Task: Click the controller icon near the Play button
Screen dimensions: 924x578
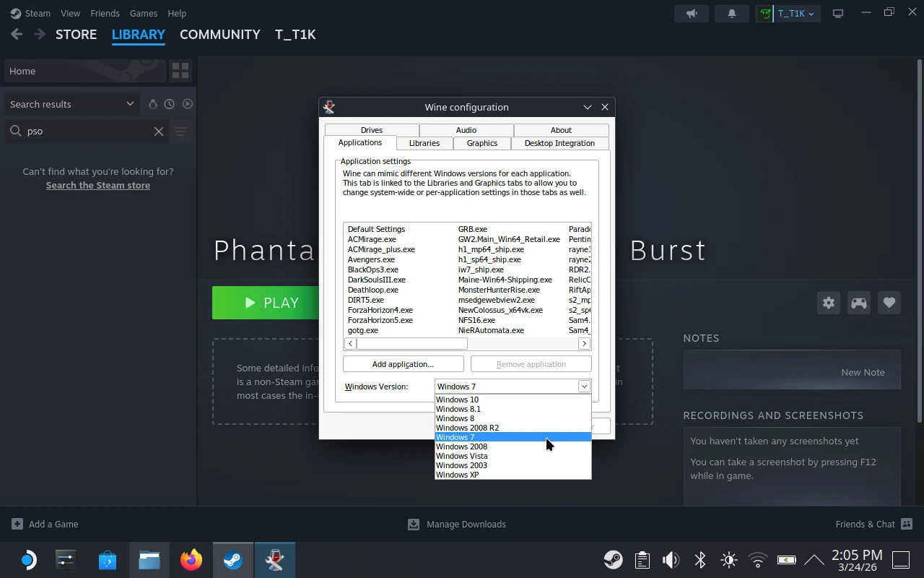Action: [x=858, y=303]
